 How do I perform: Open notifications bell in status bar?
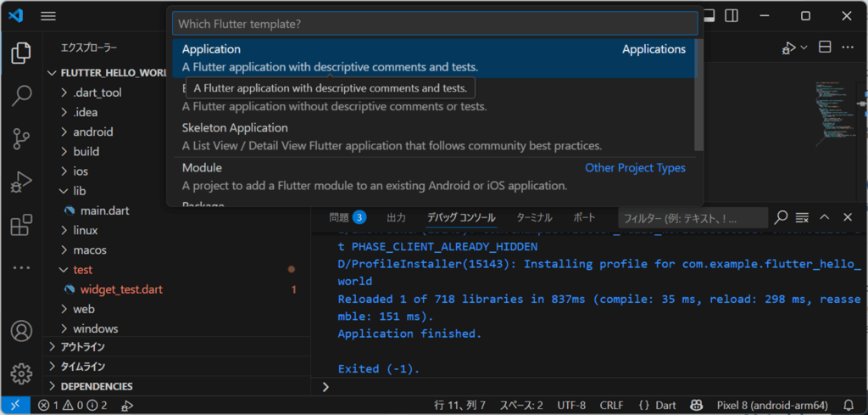click(848, 406)
